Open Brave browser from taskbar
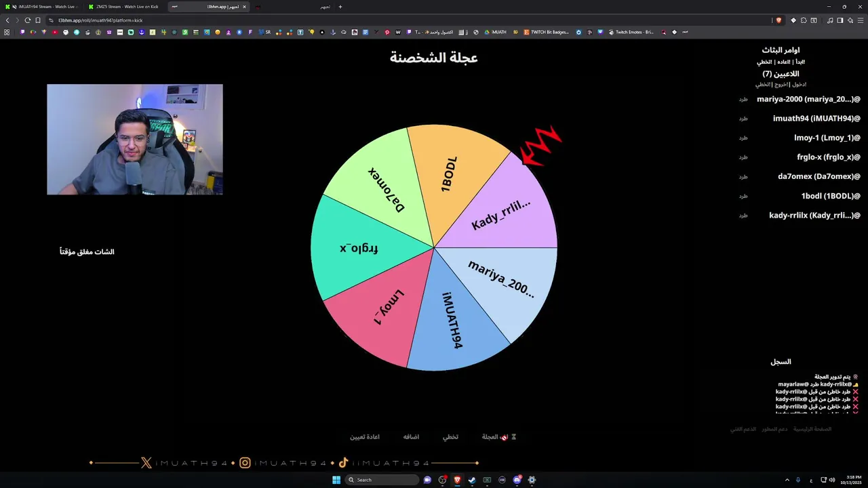The height and width of the screenshot is (488, 868). [457, 480]
